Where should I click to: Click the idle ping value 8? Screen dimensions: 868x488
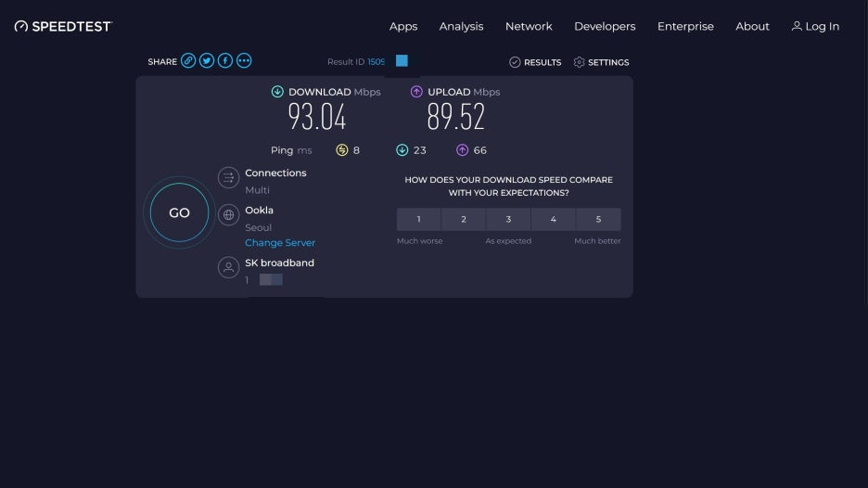pyautogui.click(x=356, y=150)
